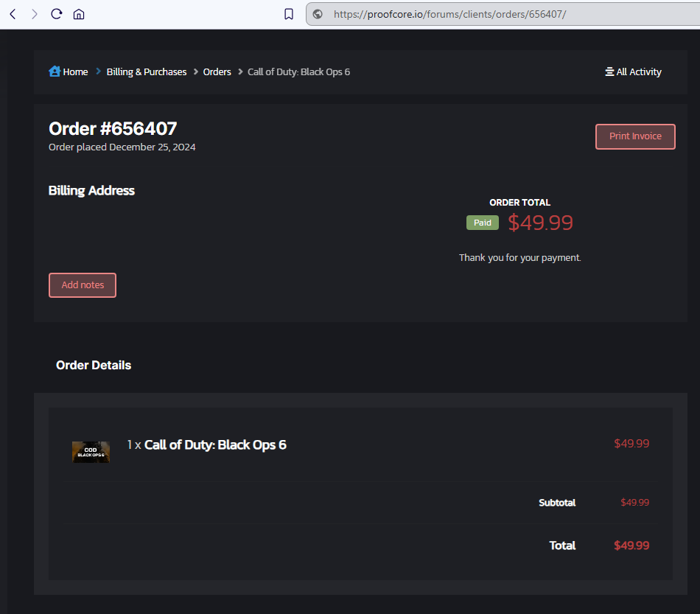Click the Order Details heading
Screen dimensions: 700x614
(x=94, y=366)
